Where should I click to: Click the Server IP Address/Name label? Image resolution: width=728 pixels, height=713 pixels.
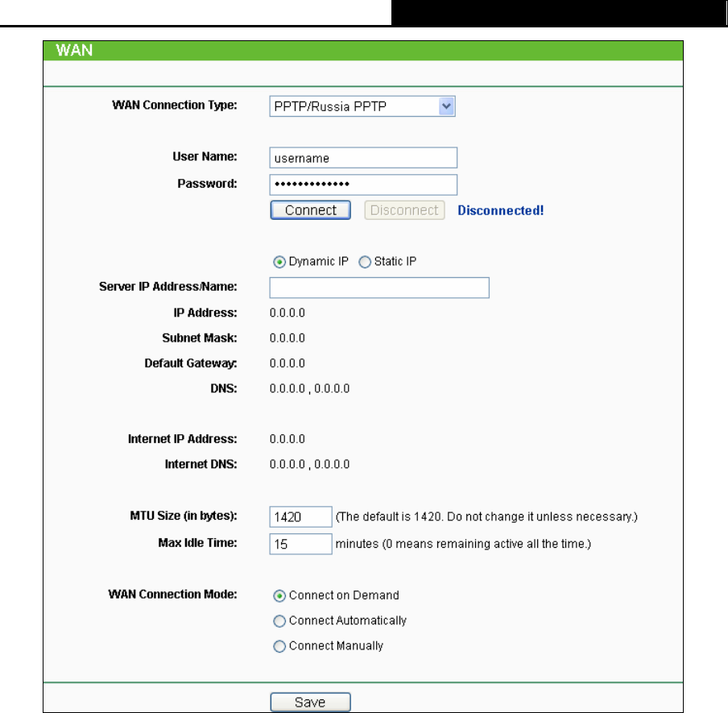pos(168,287)
